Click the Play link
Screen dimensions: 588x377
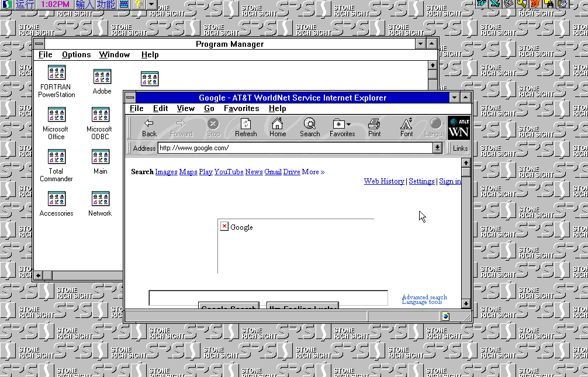pos(206,172)
